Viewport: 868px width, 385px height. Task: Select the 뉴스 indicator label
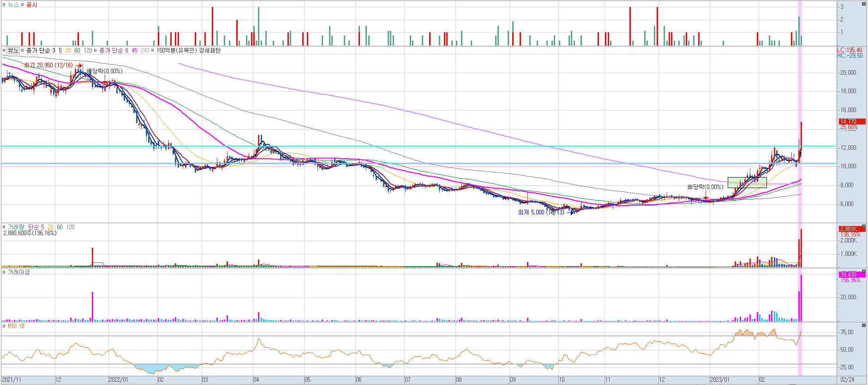pyautogui.click(x=13, y=5)
